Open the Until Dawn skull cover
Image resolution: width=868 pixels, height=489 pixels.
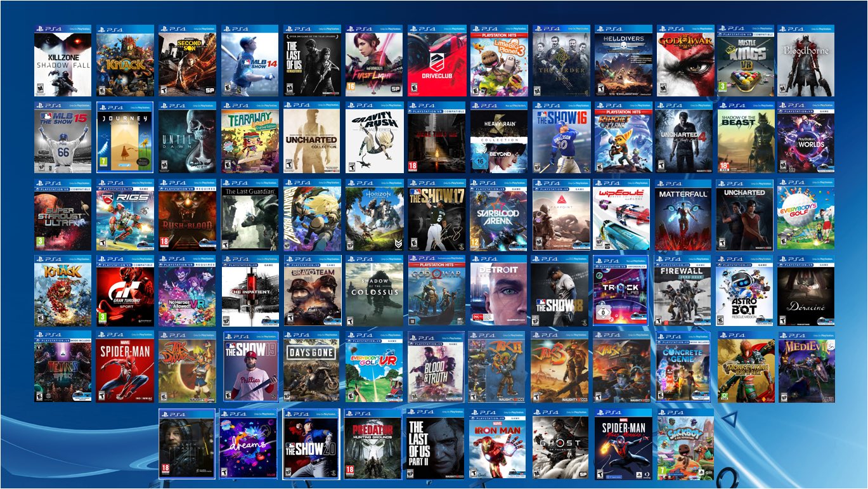[187, 137]
